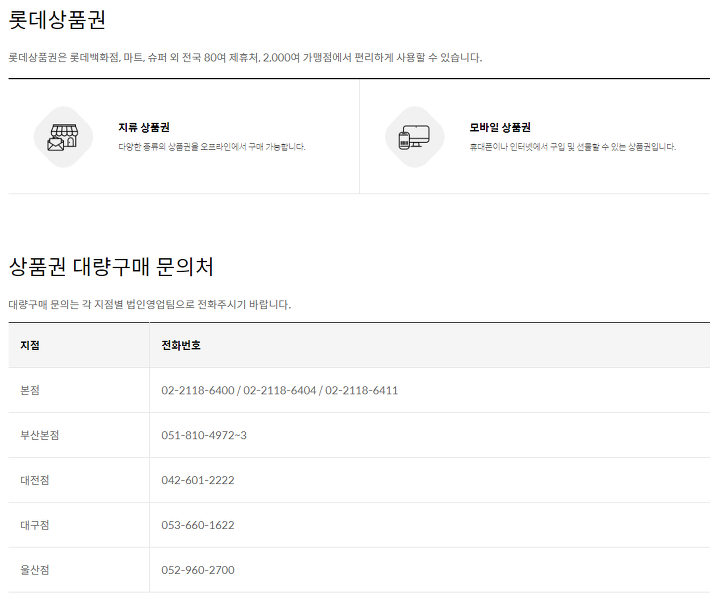Click the 롯데상품권 intro sentence about 80여 제휴처
Screen dimensions: 720x603
(245, 58)
